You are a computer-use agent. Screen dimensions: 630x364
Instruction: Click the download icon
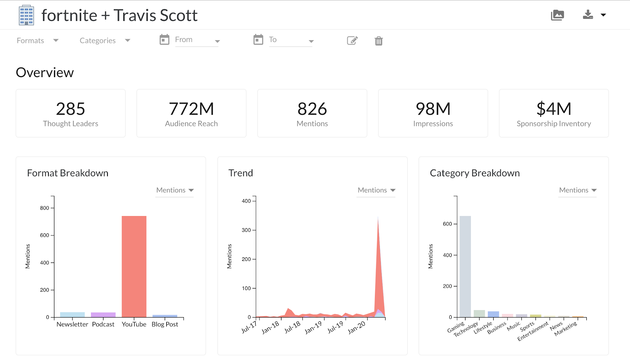click(x=588, y=15)
